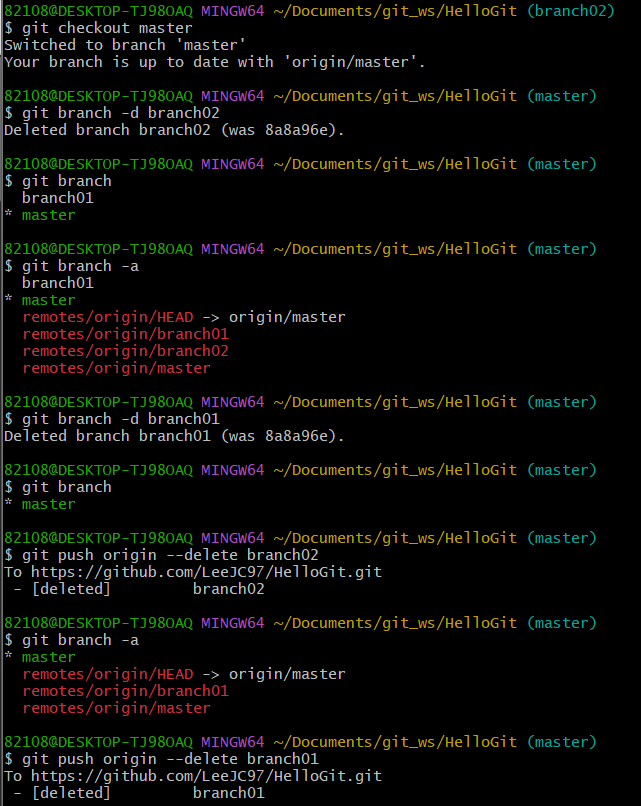The height and width of the screenshot is (806, 641).
Task: Click the '$ git checkout master' command line
Action: [x=98, y=28]
